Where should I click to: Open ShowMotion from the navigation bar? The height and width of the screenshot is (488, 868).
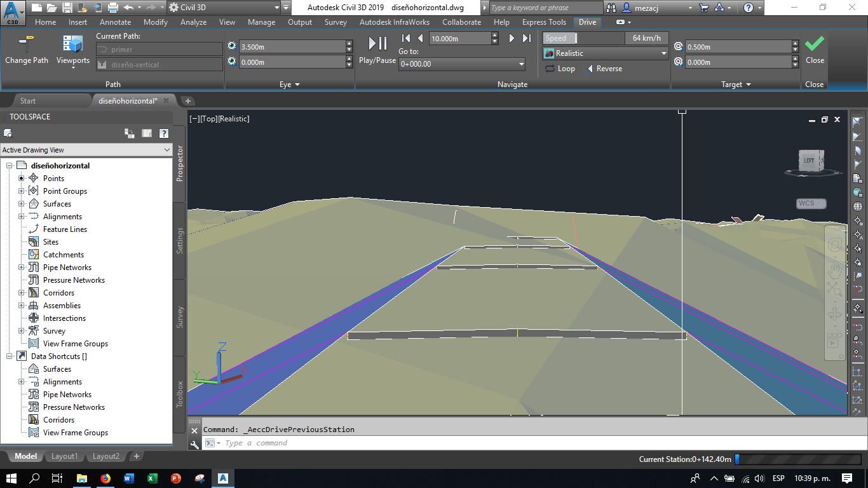[834, 338]
